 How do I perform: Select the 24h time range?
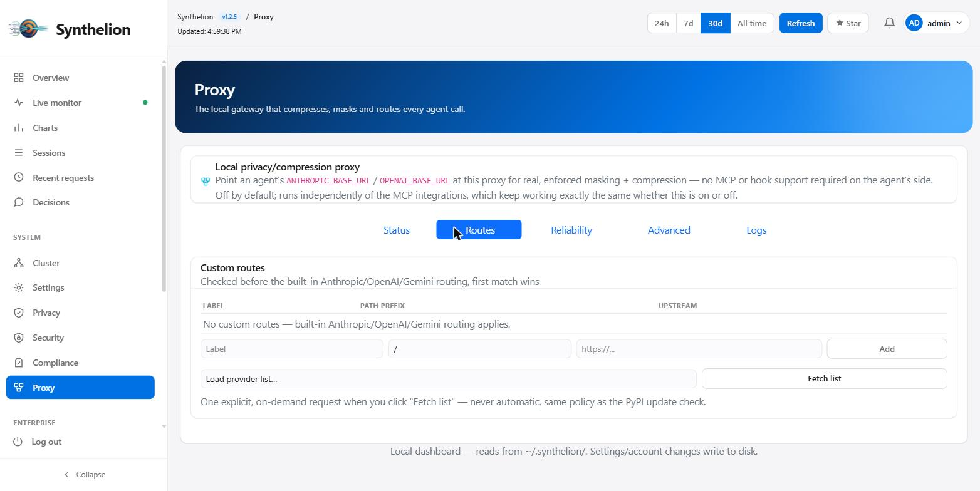pos(662,23)
